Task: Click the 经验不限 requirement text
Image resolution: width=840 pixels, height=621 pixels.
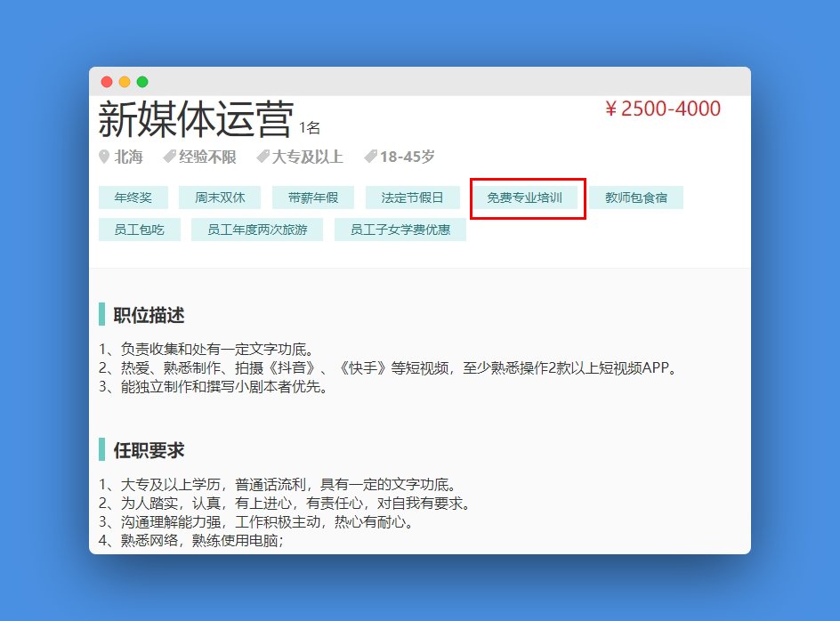Action: [x=207, y=157]
